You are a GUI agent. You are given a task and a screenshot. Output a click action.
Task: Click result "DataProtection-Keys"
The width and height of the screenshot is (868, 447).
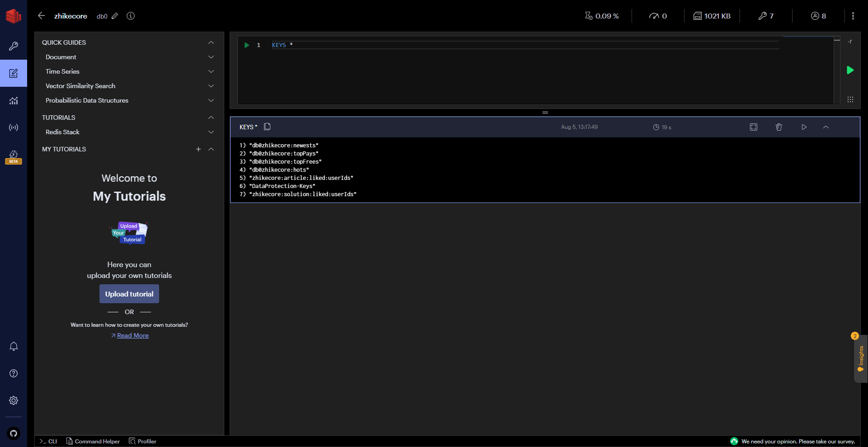[282, 186]
